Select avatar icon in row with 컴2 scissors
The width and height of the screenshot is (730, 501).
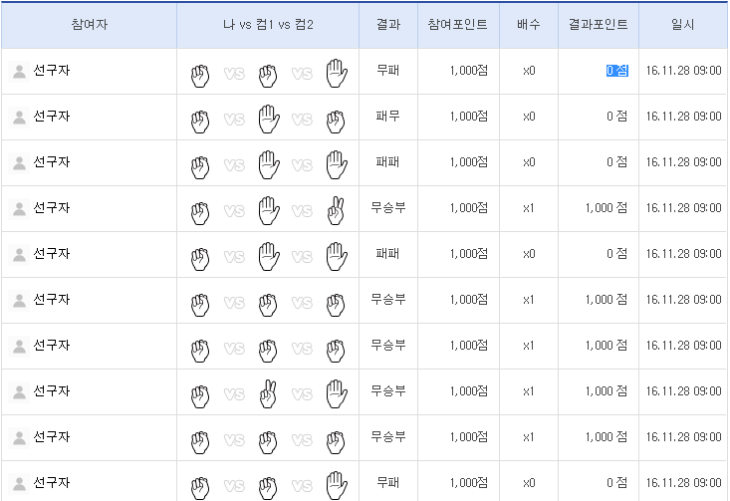[19, 209]
